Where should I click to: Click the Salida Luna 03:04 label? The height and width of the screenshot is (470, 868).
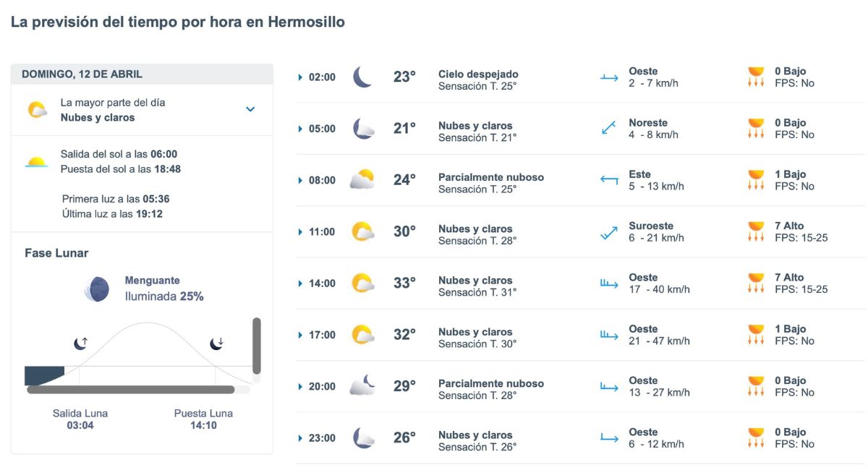80,418
